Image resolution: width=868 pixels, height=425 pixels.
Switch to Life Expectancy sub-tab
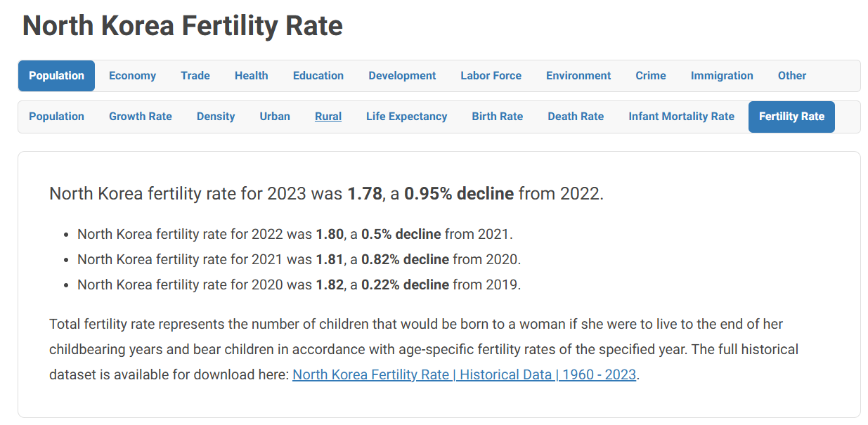[406, 117]
